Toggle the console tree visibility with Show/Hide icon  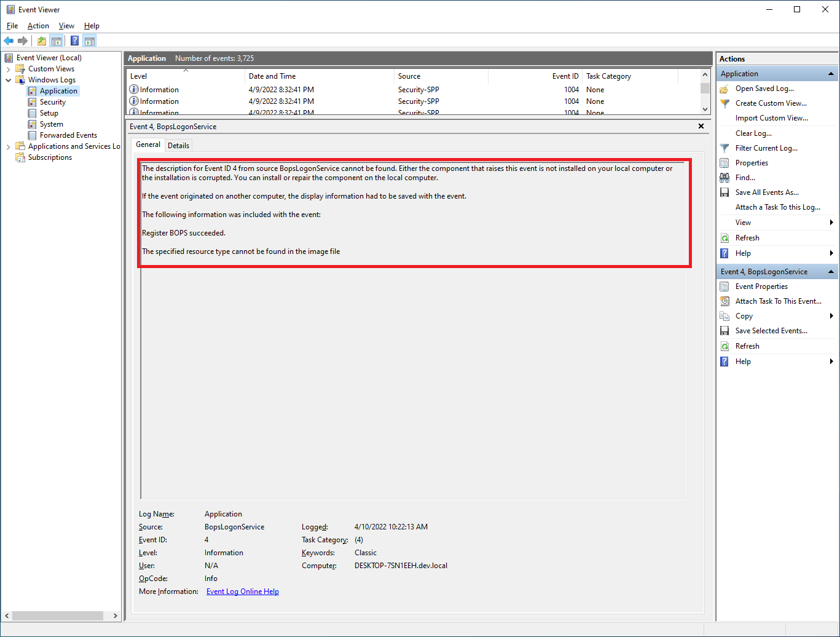pos(57,41)
